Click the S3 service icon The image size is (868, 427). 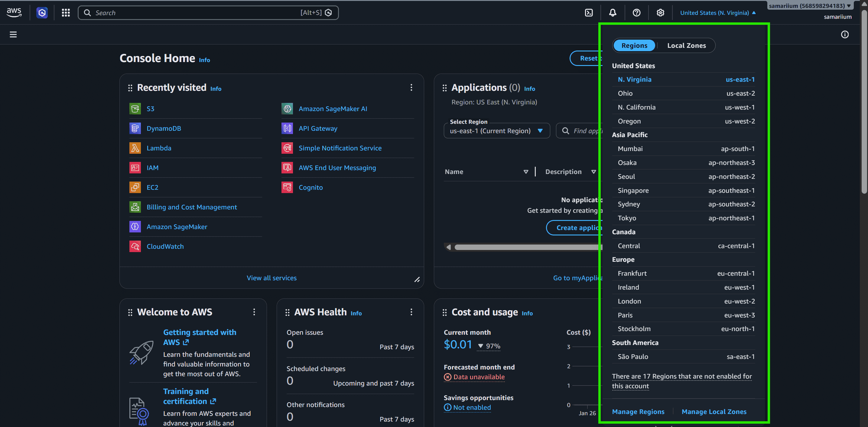(135, 109)
